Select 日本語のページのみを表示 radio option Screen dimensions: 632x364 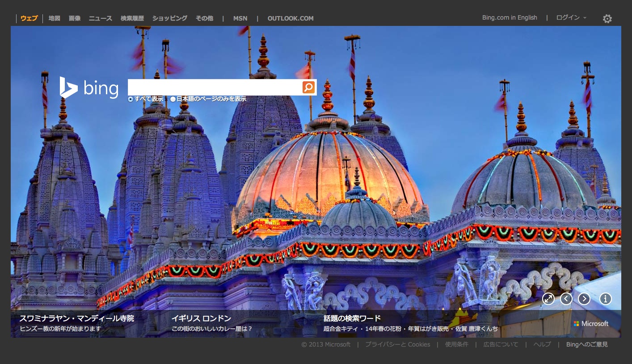(x=173, y=99)
